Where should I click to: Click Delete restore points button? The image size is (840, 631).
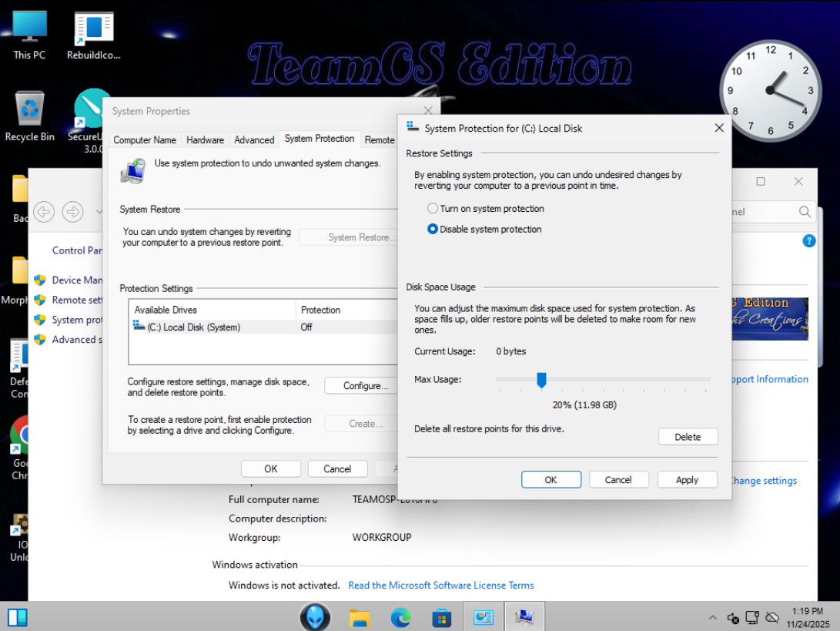coord(688,437)
